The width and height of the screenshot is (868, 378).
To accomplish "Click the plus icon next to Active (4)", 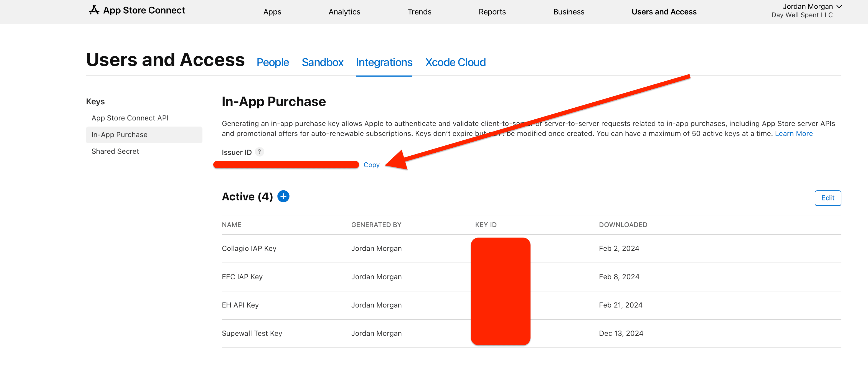I will pos(283,196).
